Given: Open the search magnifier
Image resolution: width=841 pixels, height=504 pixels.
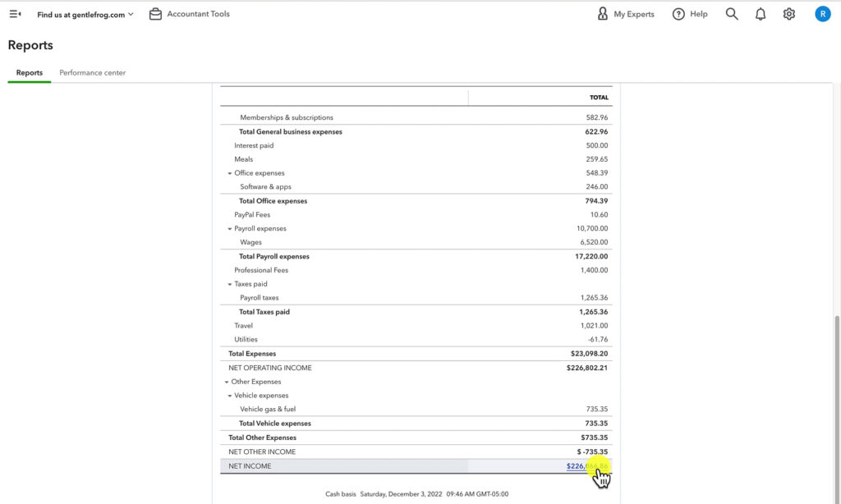Looking at the screenshot, I should tap(731, 13).
